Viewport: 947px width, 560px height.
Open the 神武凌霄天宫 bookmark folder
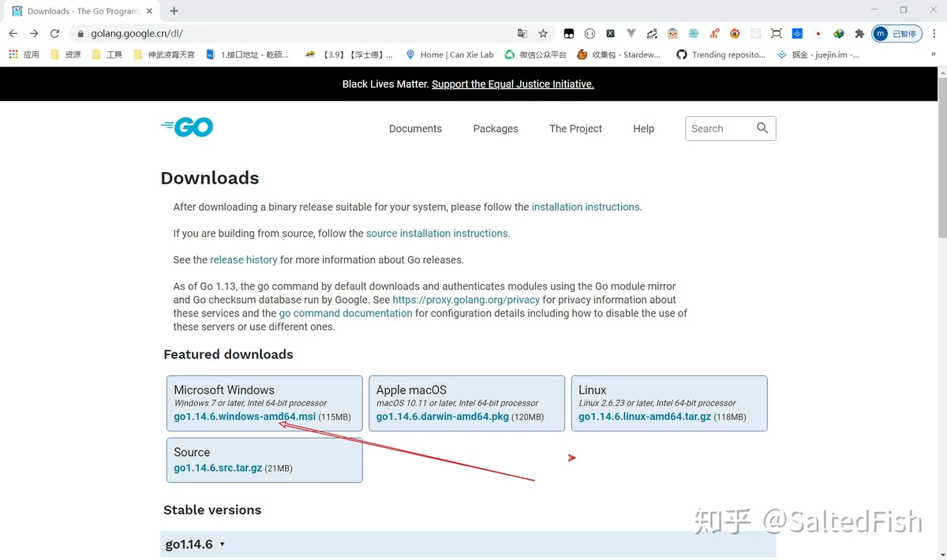(x=164, y=54)
